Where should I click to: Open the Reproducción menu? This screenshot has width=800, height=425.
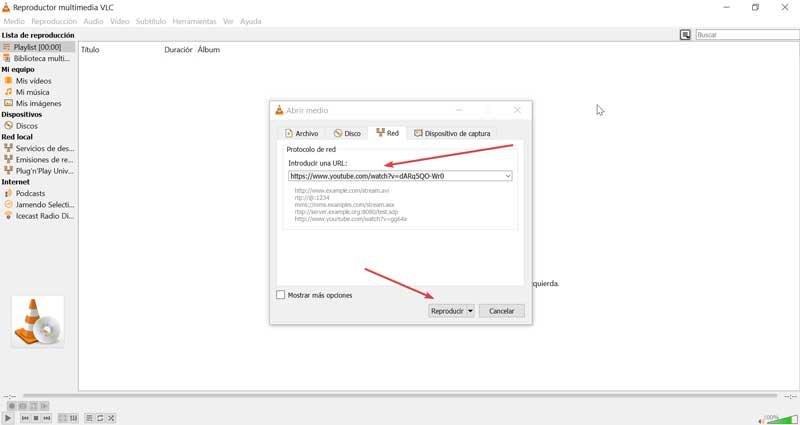(54, 21)
